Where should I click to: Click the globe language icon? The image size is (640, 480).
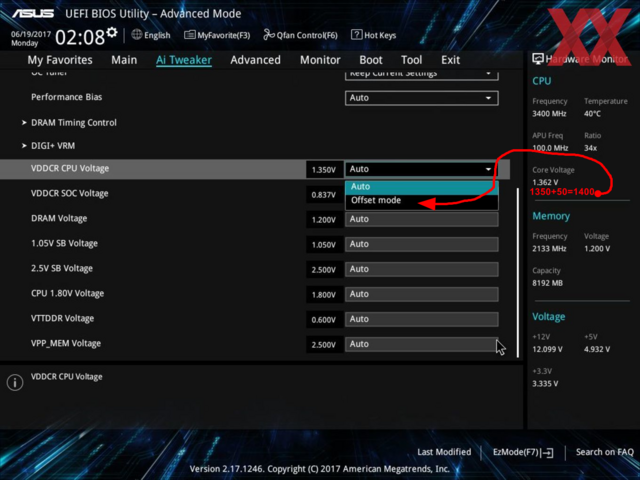pyautogui.click(x=137, y=35)
